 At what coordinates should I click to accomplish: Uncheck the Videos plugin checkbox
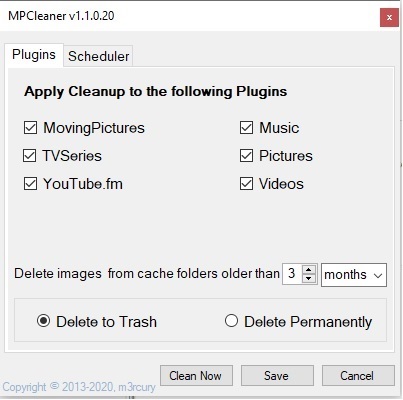pos(246,184)
